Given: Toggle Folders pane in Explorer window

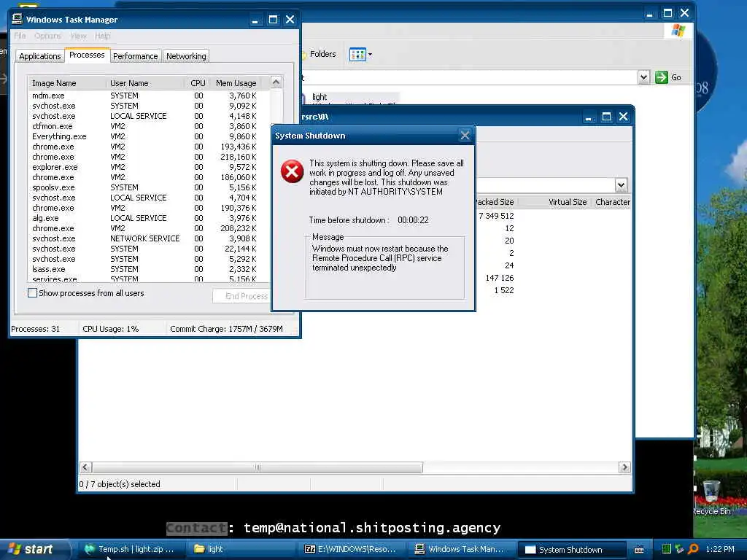Looking at the screenshot, I should [318, 54].
